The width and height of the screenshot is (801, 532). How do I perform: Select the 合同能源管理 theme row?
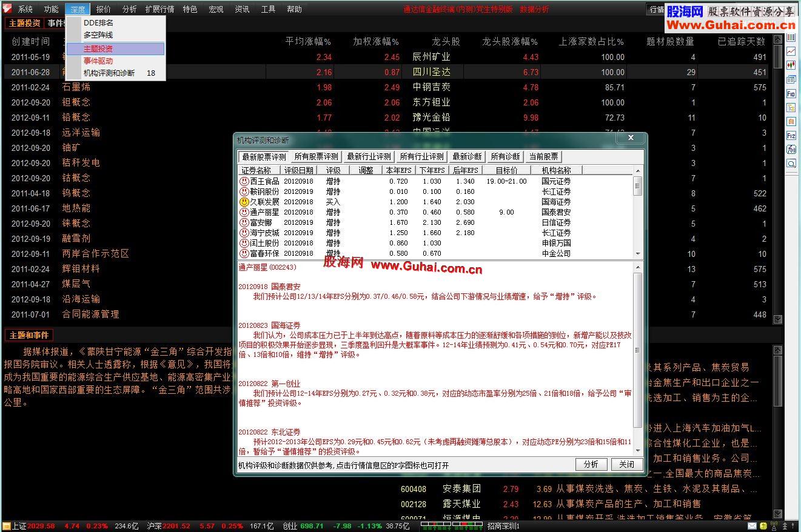(x=386, y=314)
